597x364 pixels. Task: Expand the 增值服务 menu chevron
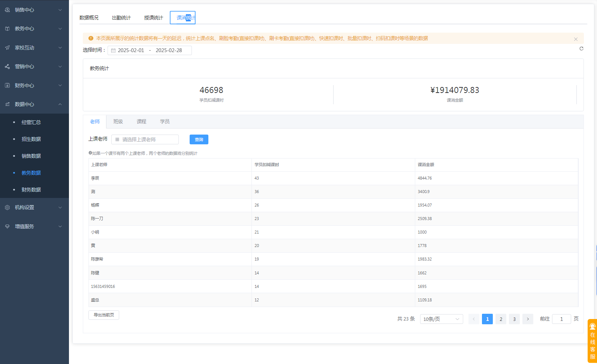60,226
